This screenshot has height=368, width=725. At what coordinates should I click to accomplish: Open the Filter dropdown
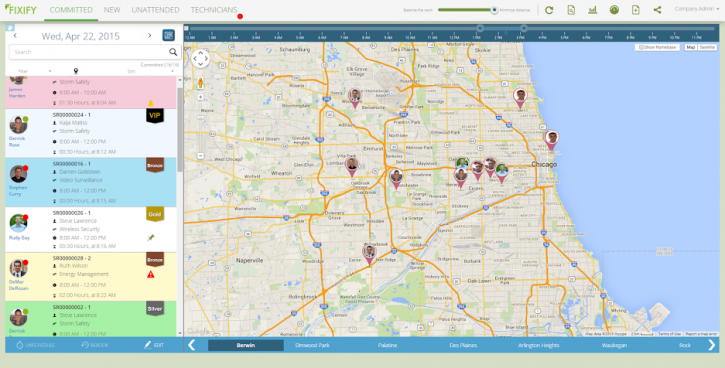[35, 71]
